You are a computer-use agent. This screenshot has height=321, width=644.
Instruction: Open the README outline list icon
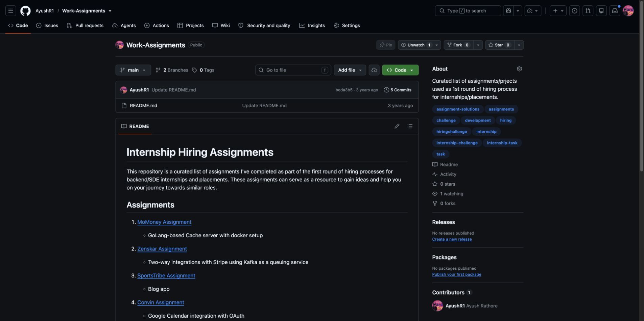tap(410, 126)
